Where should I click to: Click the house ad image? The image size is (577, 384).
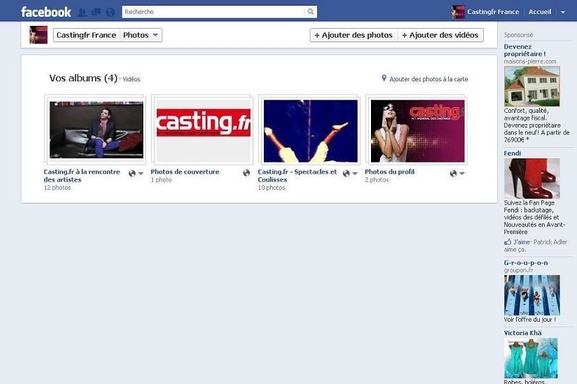(x=532, y=86)
